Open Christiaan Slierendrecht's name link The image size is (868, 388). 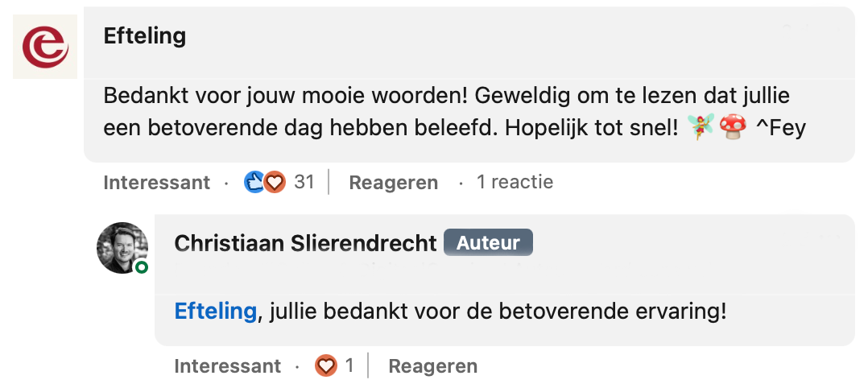(305, 243)
